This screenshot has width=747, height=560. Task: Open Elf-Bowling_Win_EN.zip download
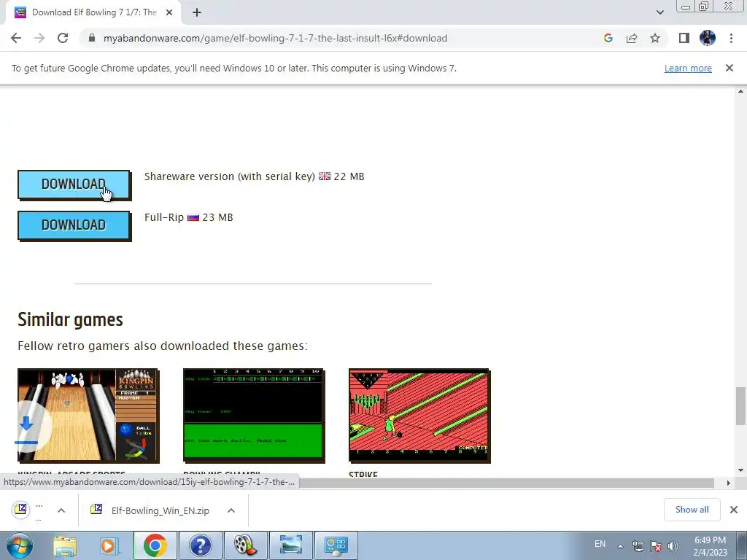coord(160,510)
